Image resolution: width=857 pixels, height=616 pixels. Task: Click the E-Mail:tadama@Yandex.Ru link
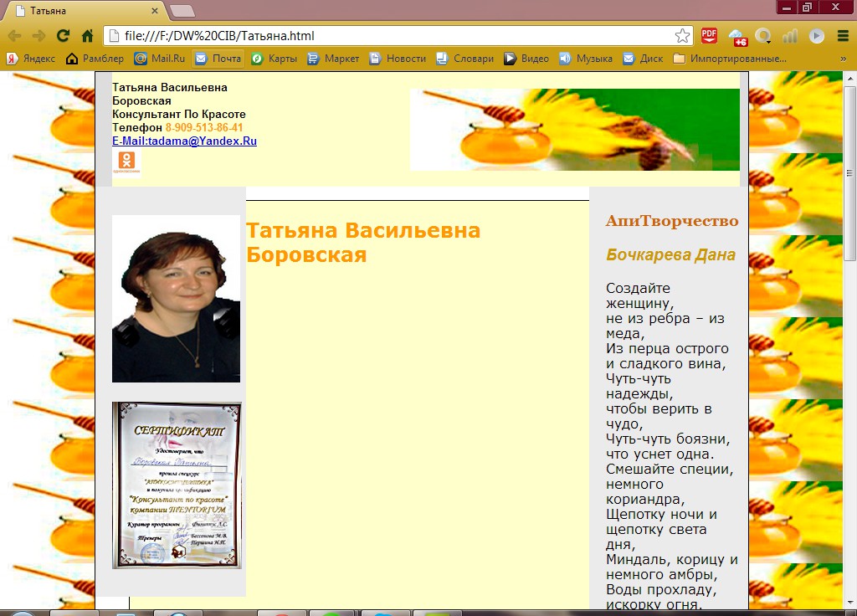pos(184,141)
